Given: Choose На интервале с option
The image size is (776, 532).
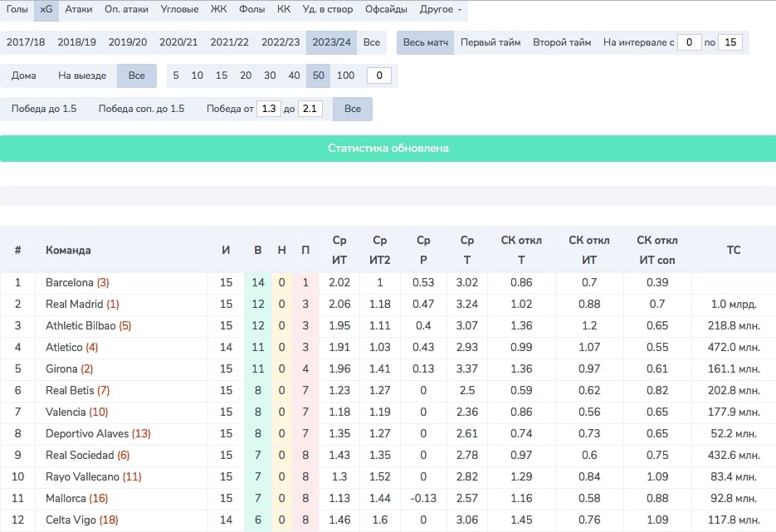Looking at the screenshot, I should click(638, 42).
